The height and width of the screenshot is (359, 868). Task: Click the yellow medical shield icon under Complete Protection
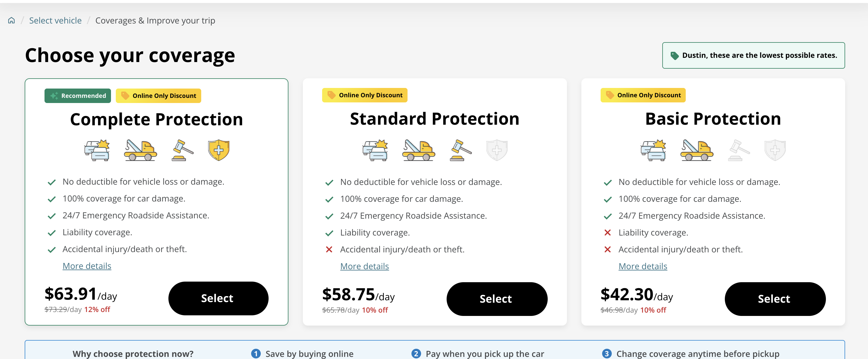tap(219, 150)
